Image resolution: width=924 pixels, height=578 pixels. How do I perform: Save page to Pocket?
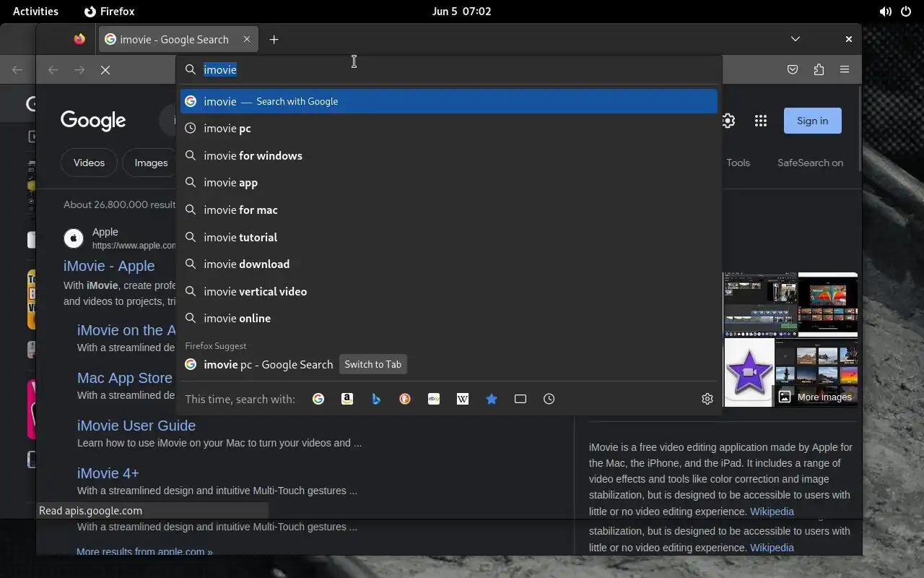pos(793,69)
